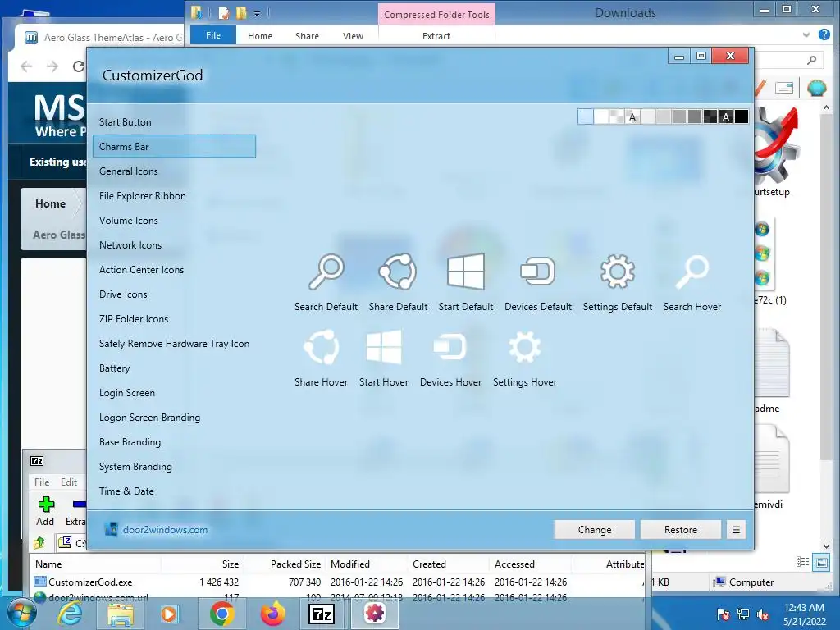Pick the light blue preview background swatch
The width and height of the screenshot is (840, 630).
(586, 116)
